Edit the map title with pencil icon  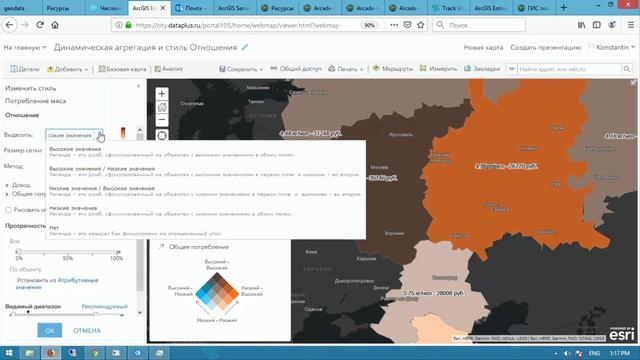coord(244,47)
